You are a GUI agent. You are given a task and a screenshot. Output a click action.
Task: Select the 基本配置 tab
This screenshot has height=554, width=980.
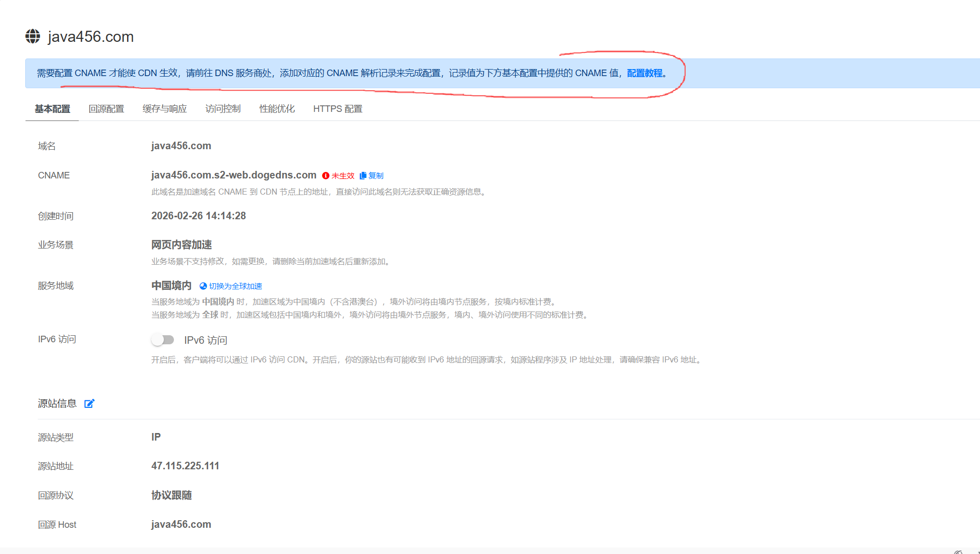52,108
